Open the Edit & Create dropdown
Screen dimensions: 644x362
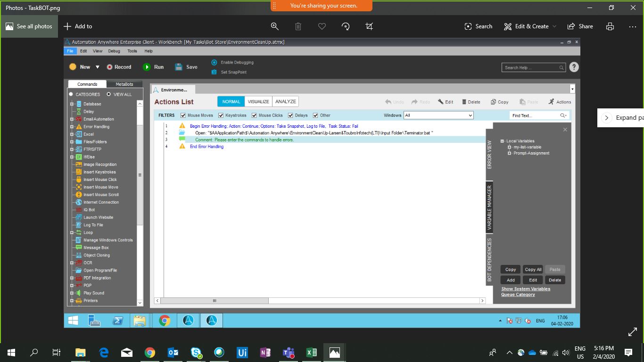pyautogui.click(x=530, y=26)
